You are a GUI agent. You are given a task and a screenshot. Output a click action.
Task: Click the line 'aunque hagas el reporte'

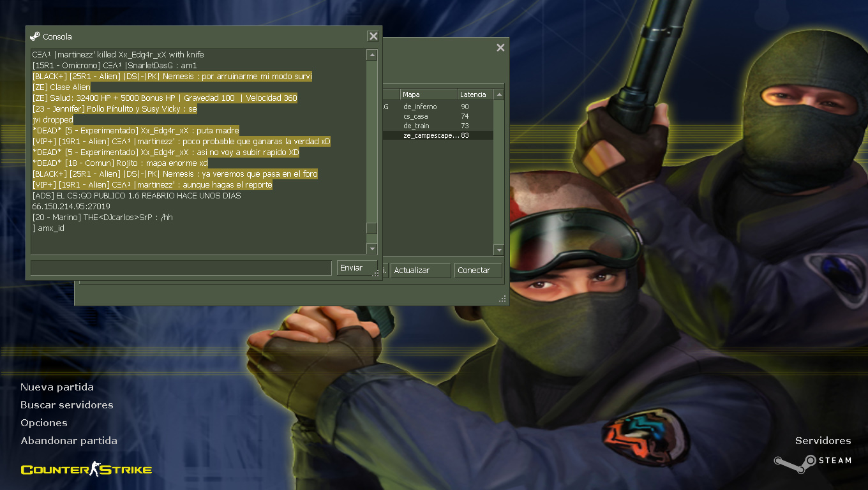point(152,185)
